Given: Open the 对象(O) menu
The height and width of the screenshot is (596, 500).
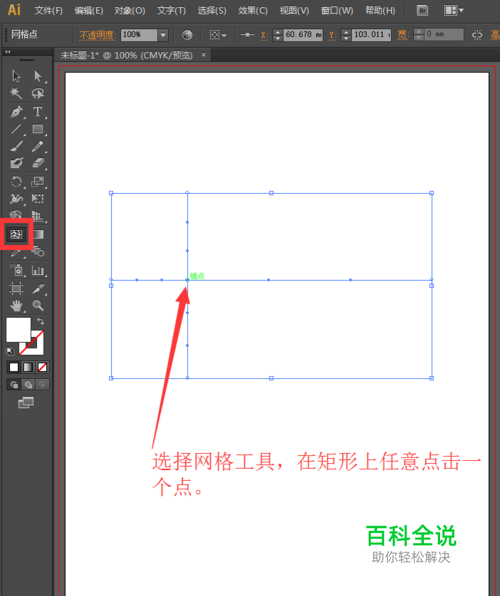Looking at the screenshot, I should [x=130, y=10].
